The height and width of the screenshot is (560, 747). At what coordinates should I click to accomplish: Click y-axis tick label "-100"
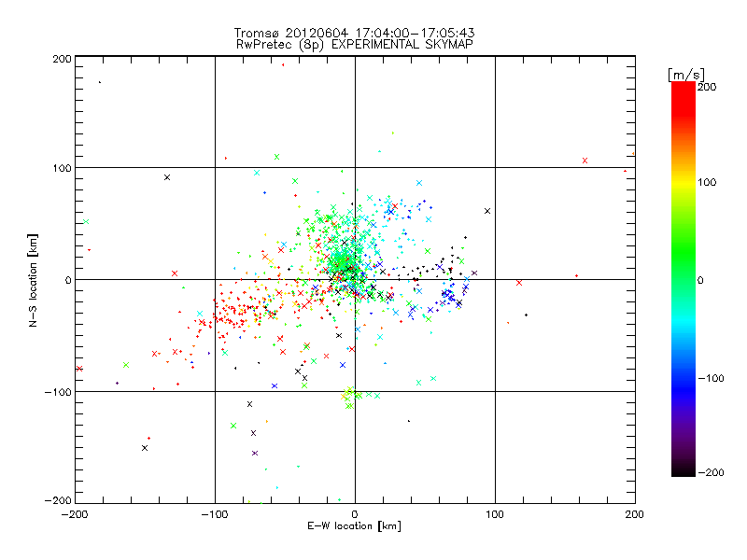58,392
